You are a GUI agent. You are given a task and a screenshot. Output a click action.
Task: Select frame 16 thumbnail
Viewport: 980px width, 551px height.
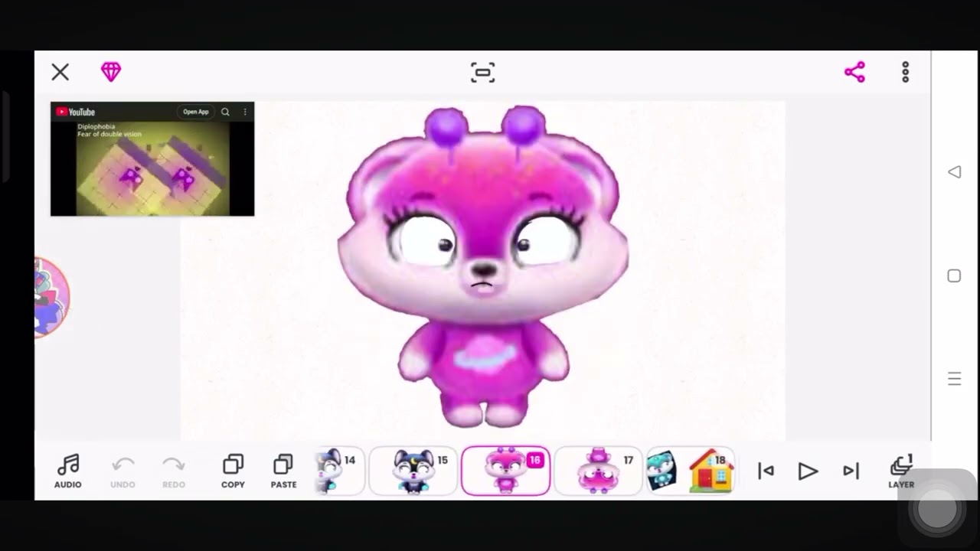point(505,471)
